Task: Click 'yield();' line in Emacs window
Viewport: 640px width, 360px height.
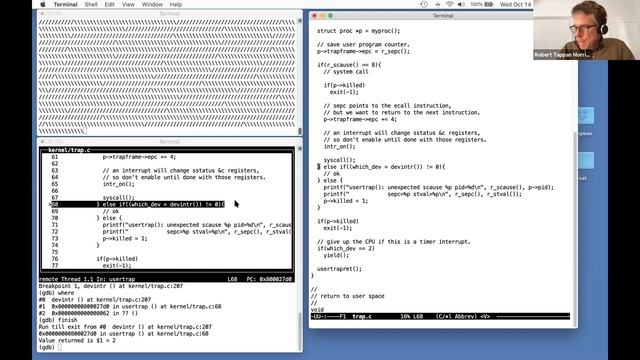Action: coord(336,255)
